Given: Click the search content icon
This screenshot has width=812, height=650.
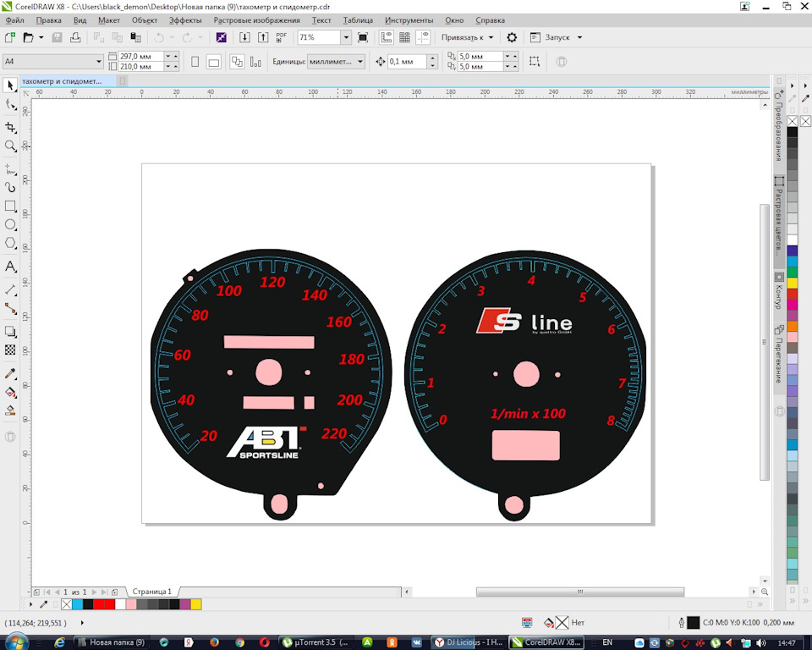Looking at the screenshot, I should pos(221,37).
